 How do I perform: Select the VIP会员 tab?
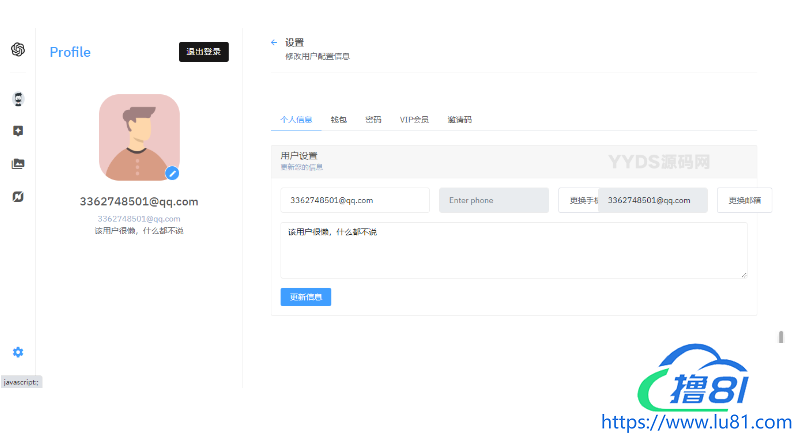tap(414, 120)
